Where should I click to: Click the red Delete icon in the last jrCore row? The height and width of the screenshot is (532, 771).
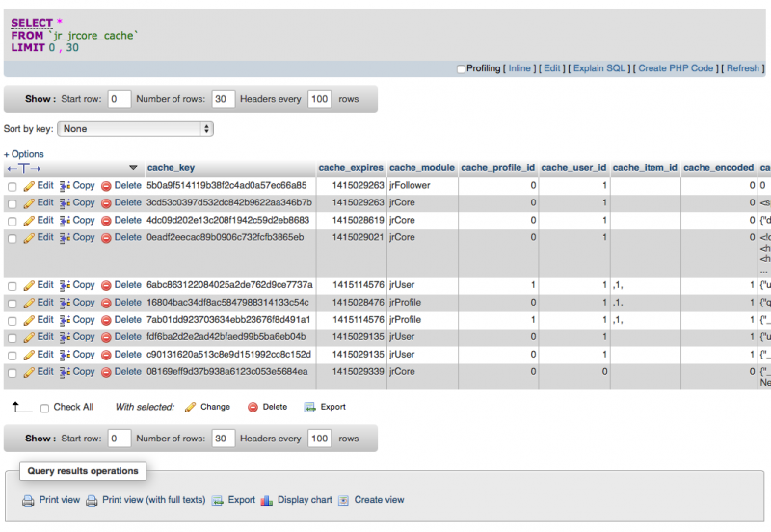pyautogui.click(x=106, y=372)
